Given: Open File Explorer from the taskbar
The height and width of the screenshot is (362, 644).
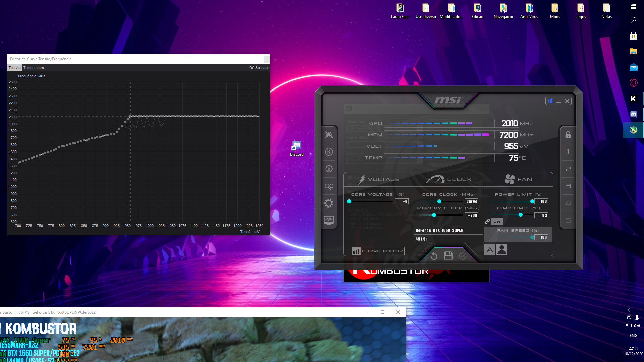Looking at the screenshot, I should (x=634, y=51).
